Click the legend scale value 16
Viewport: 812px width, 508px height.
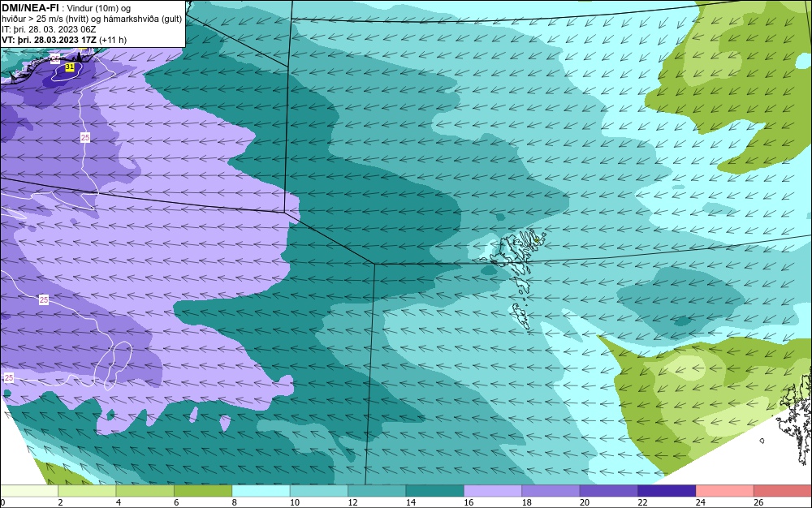[x=469, y=502]
